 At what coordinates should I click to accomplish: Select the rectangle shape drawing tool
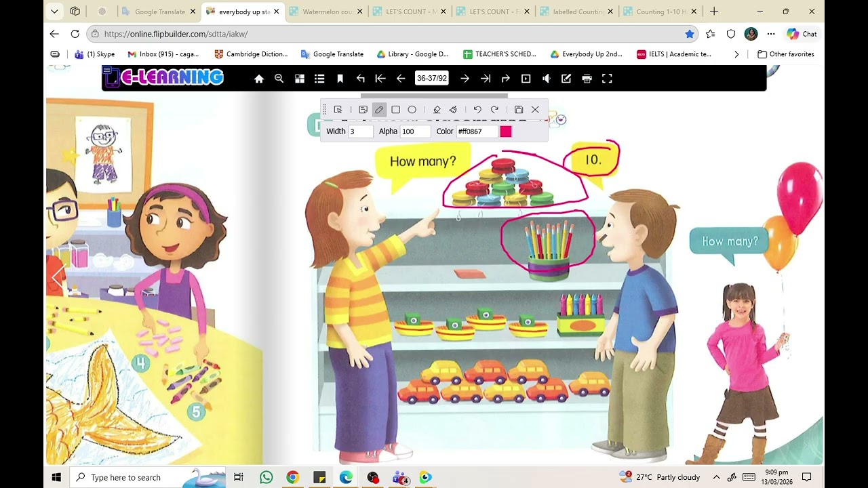[x=395, y=110]
